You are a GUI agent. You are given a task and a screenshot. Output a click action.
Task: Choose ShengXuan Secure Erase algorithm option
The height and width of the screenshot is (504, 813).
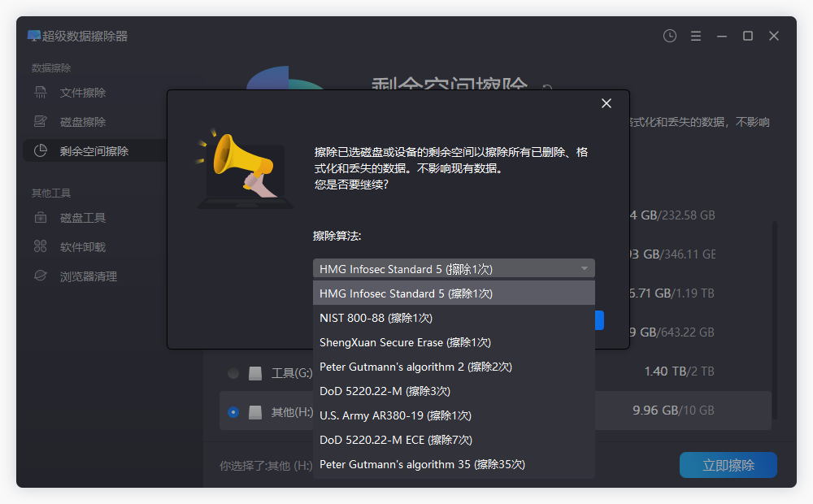(x=404, y=342)
